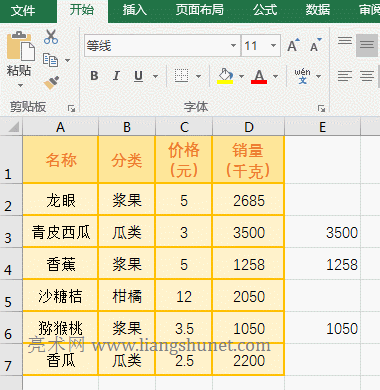Apply red font color A
The width and height of the screenshot is (380, 390).
point(259,76)
